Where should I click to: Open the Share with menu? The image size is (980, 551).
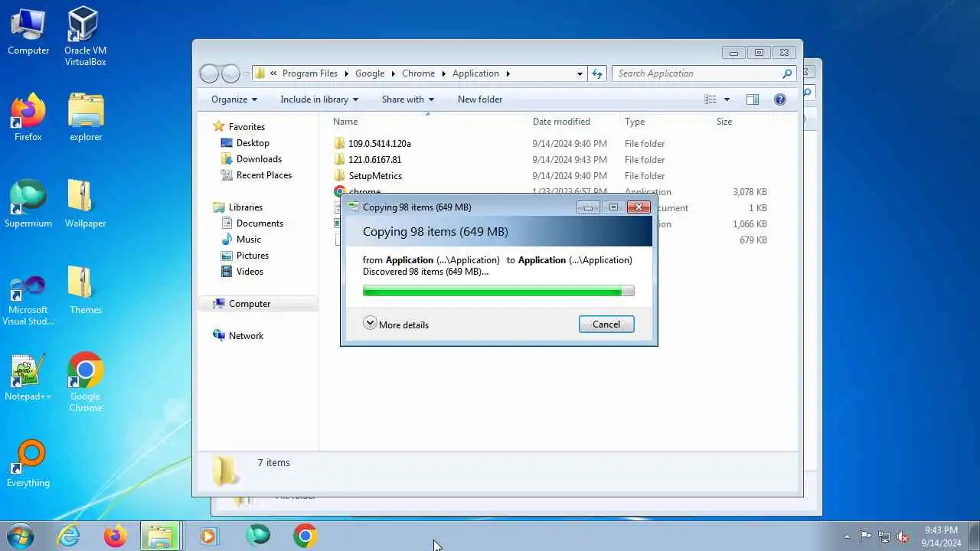[x=408, y=99]
